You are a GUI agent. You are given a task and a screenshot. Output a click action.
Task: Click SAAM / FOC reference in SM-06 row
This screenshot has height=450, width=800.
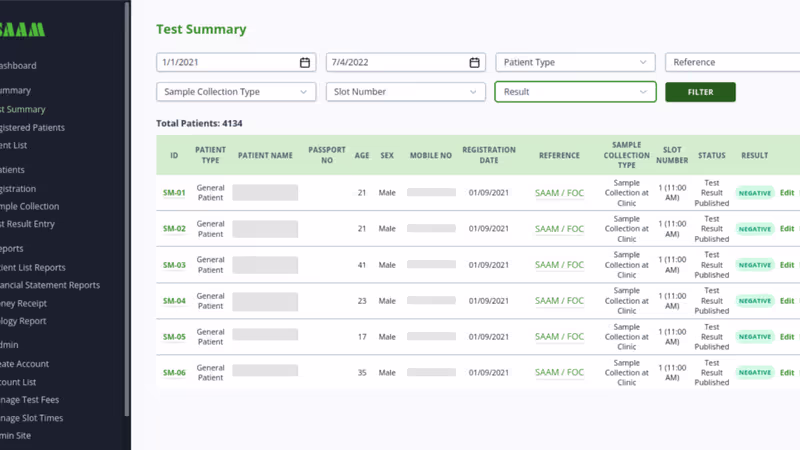coord(559,372)
